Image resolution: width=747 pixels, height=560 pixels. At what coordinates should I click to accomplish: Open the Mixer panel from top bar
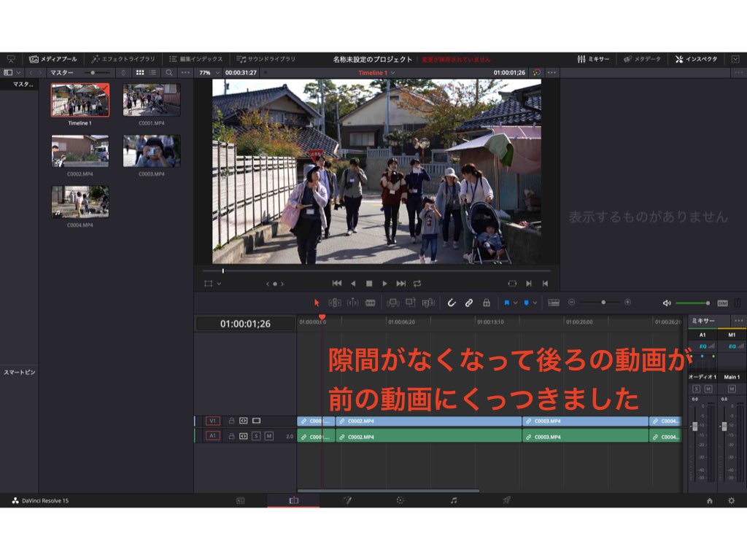click(x=593, y=59)
